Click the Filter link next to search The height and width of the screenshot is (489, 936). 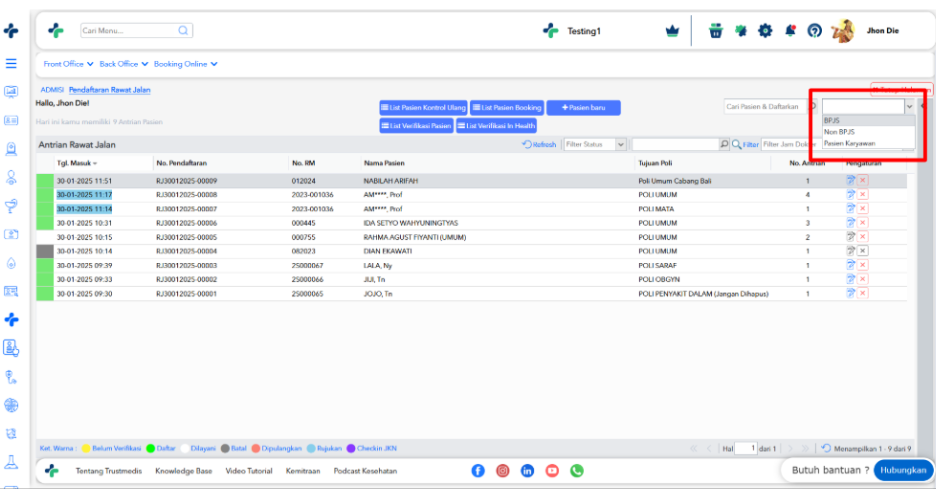pos(746,144)
